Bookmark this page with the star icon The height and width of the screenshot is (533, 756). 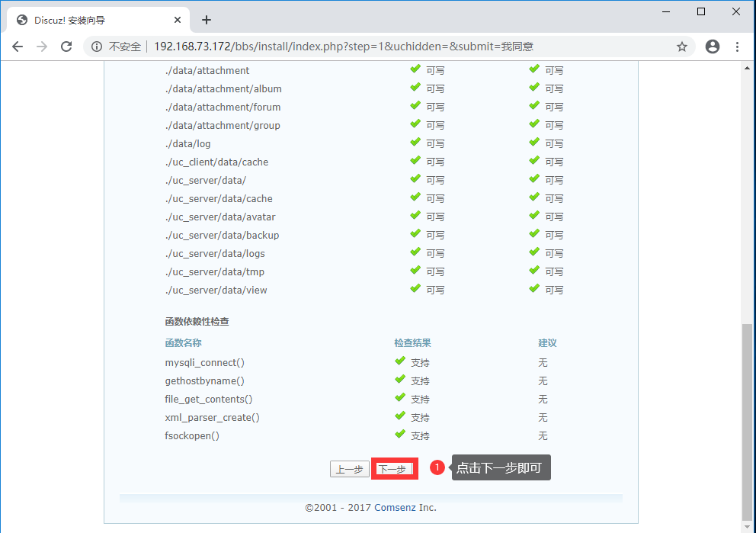[682, 47]
